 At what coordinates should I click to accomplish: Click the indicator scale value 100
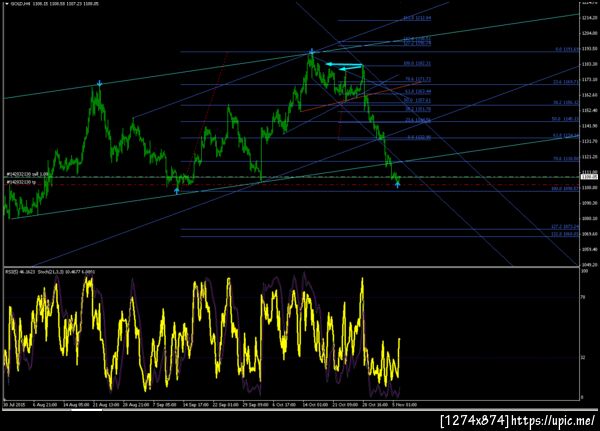coord(584,271)
